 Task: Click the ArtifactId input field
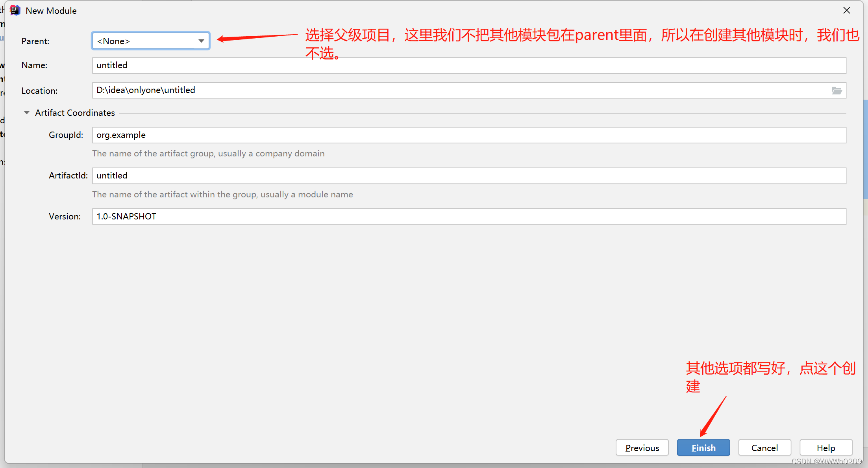(468, 176)
